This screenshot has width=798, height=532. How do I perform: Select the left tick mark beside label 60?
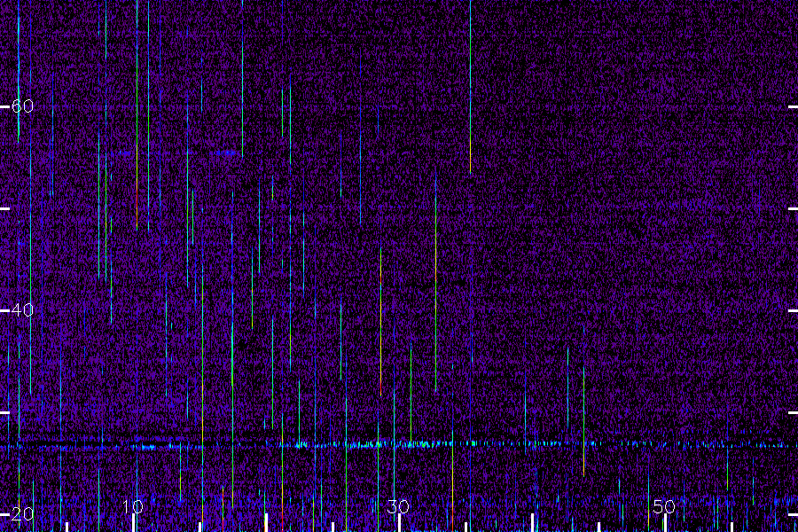tap(4, 106)
